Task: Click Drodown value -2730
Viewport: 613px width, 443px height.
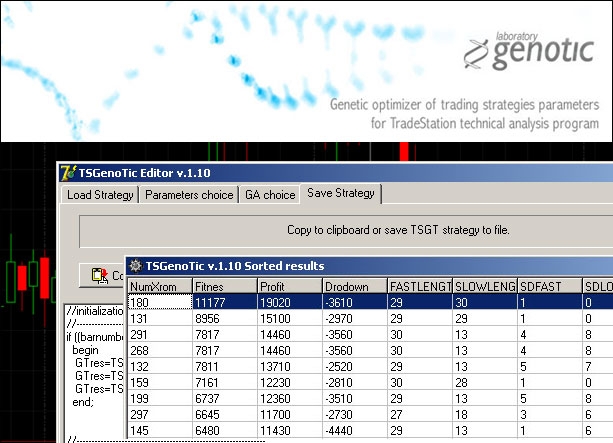Action: click(x=339, y=415)
